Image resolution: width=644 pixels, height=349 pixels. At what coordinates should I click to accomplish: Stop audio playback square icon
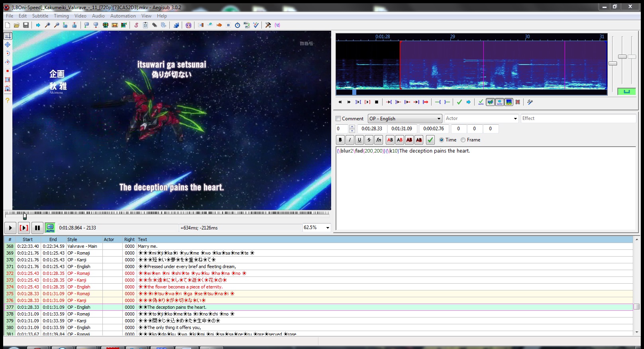tap(377, 102)
